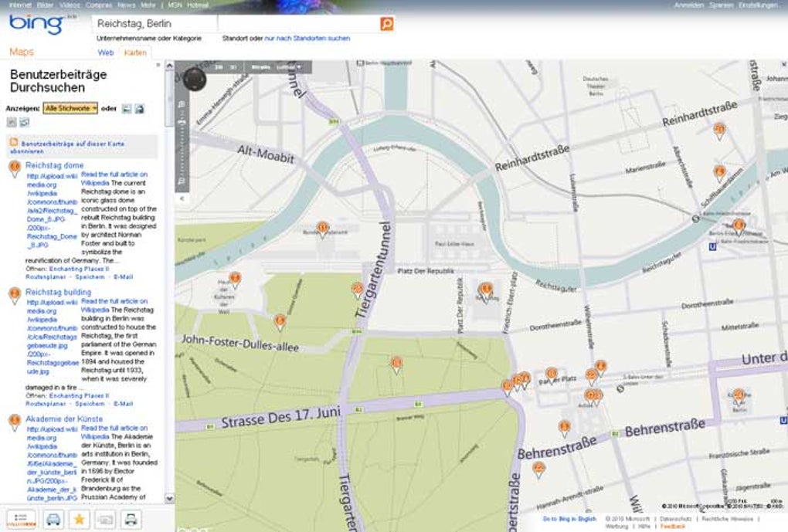The height and width of the screenshot is (532, 788).
Task: Open the Luftbild dropdown in map toolbar
Action: (290, 67)
